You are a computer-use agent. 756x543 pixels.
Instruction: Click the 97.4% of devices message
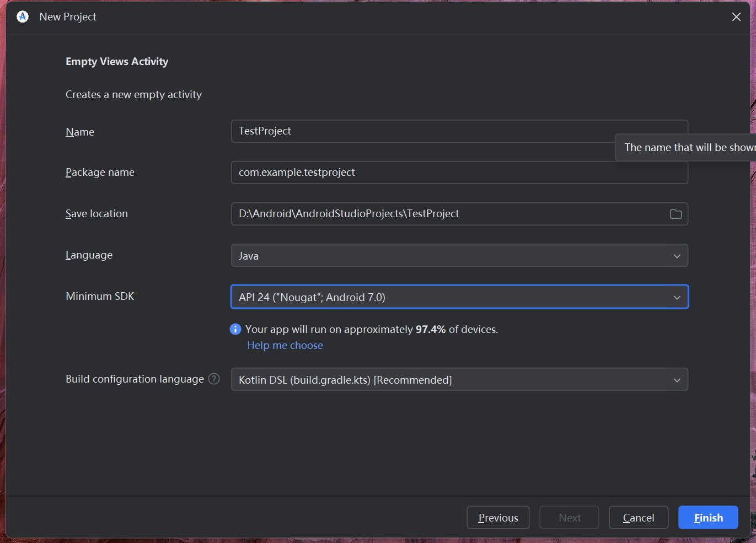372,329
